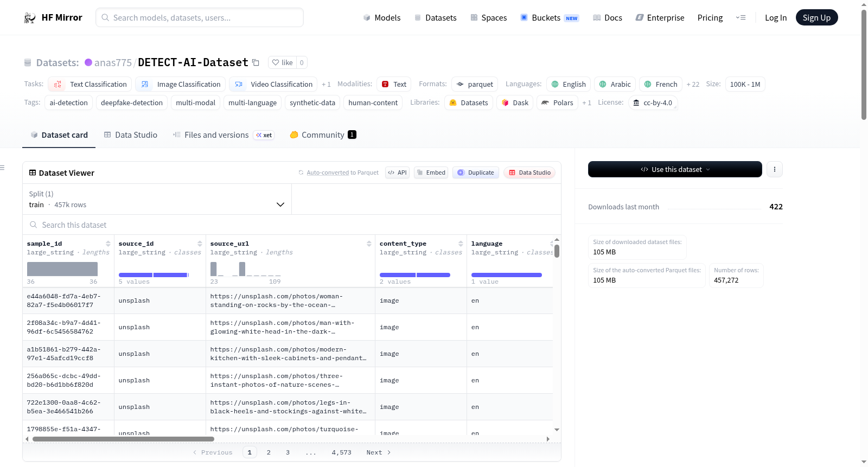
Task: Expand the +22 additional languages
Action: click(693, 85)
